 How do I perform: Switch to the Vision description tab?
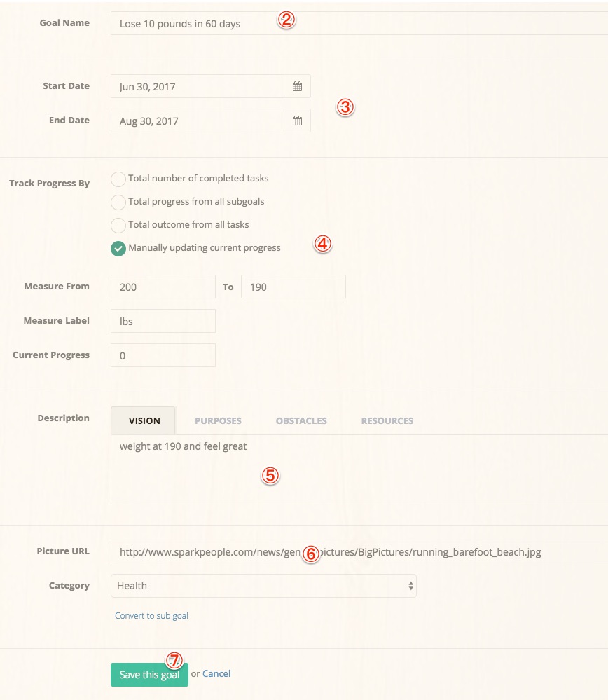point(144,421)
